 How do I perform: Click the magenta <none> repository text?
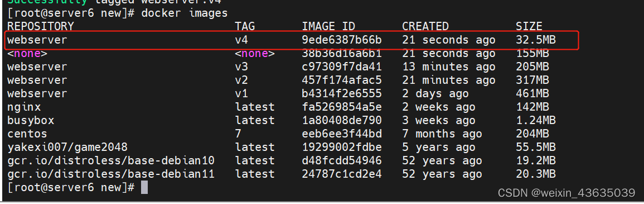(x=27, y=54)
